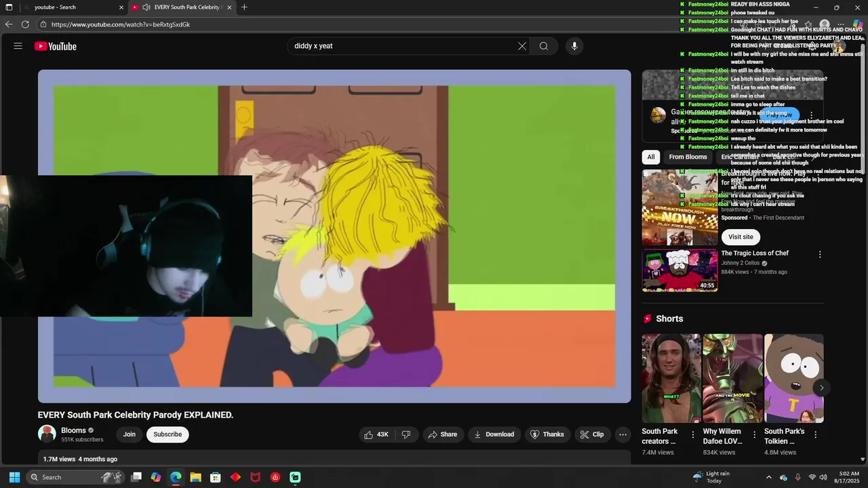The image size is (868, 488).
Task: Clear the search box with X
Action: click(522, 46)
